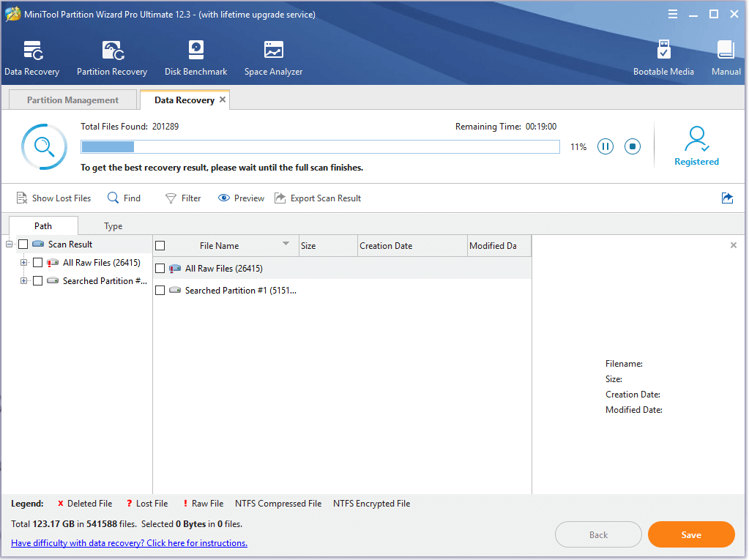Open the Bootable Media builder
Viewport: 749px width, 560px height.
click(663, 51)
